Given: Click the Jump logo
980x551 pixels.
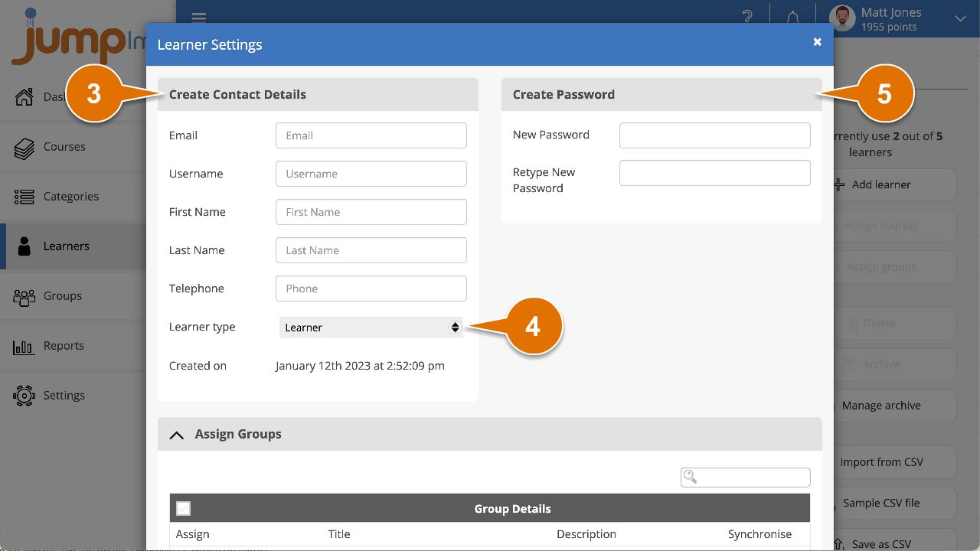Looking at the screenshot, I should pyautogui.click(x=78, y=38).
